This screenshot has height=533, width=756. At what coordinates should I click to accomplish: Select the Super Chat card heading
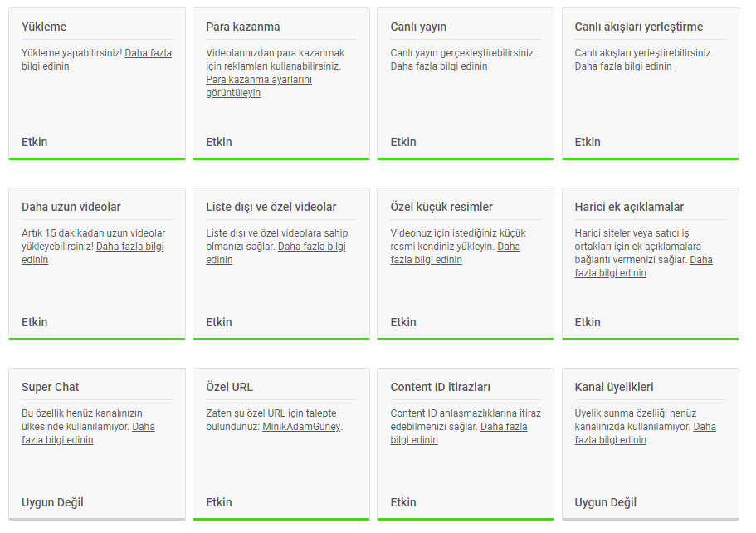tap(50, 387)
